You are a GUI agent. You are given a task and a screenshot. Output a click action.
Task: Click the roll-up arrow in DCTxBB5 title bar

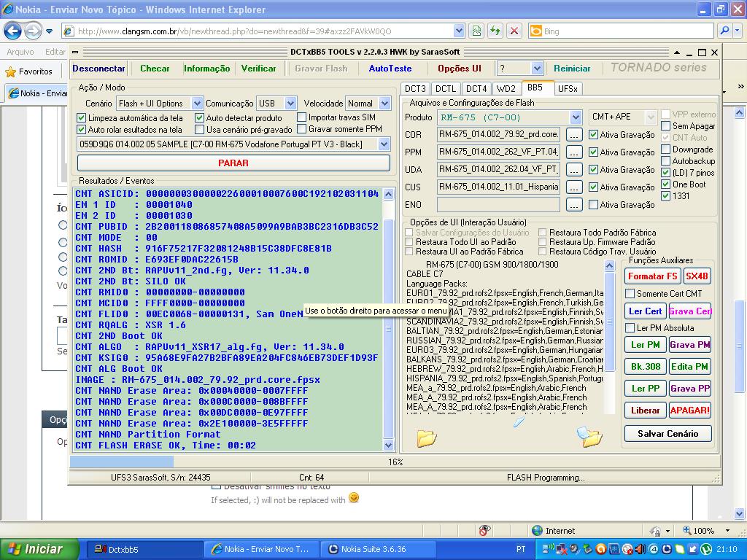point(678,52)
